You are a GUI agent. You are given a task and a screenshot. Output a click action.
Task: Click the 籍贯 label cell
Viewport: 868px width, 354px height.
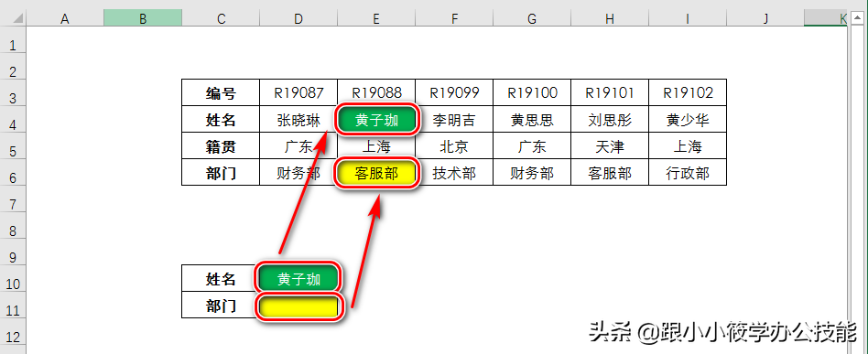221,145
